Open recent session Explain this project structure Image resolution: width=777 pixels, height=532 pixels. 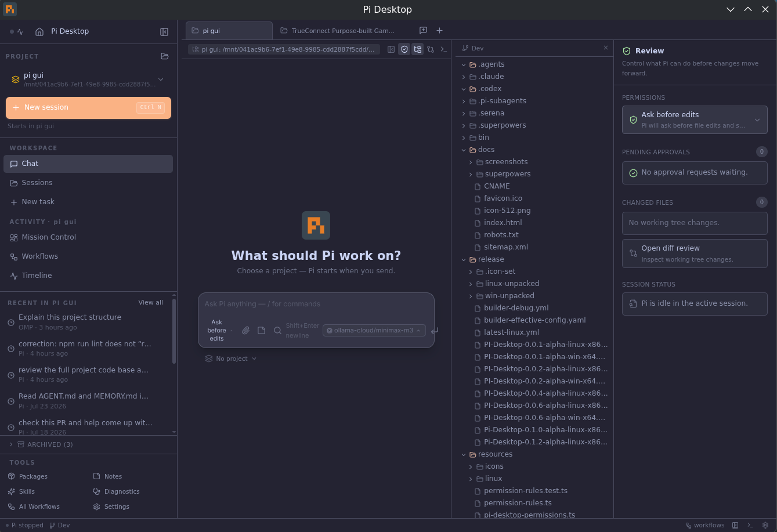pos(87,322)
